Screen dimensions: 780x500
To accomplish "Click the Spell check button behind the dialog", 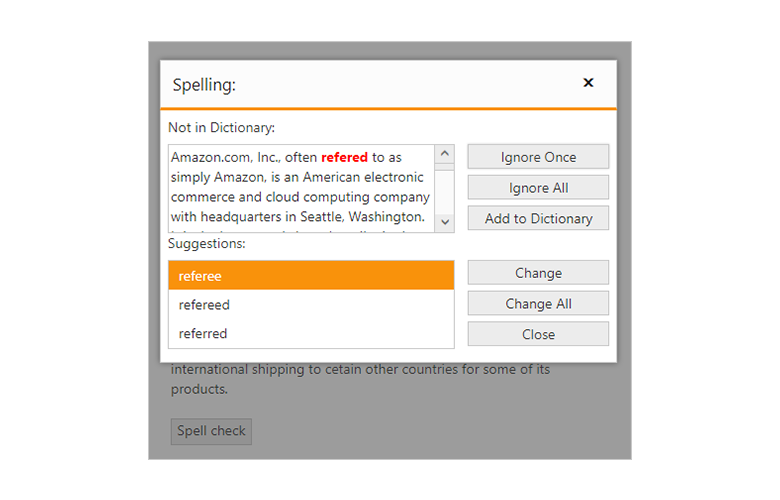I will click(211, 432).
